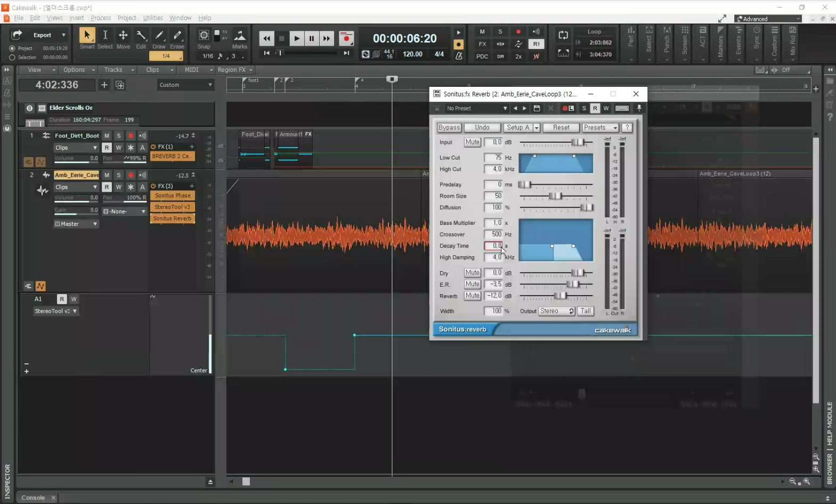Solo the Foot_Dirt1_Boot track

(x=118, y=136)
